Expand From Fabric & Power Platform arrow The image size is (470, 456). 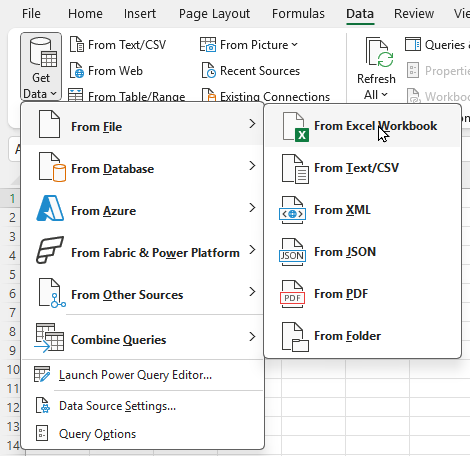pyautogui.click(x=252, y=250)
